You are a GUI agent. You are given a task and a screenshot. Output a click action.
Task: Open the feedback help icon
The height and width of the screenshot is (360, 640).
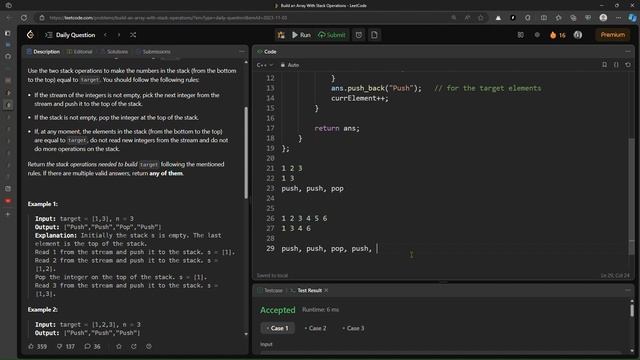click(x=149, y=347)
